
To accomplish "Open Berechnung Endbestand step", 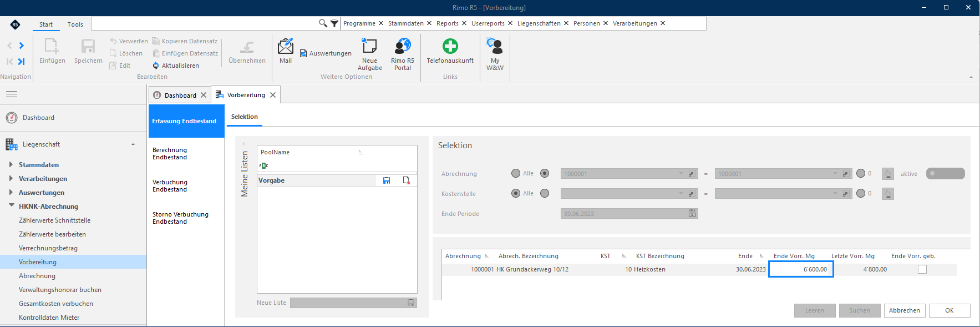I will click(170, 154).
